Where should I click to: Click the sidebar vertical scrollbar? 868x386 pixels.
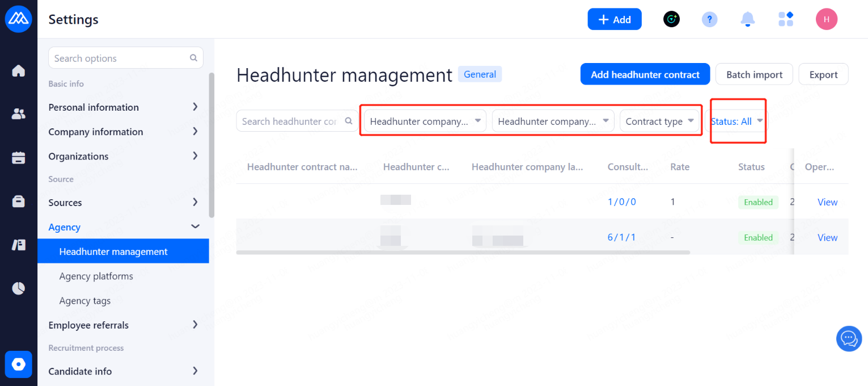pyautogui.click(x=211, y=145)
